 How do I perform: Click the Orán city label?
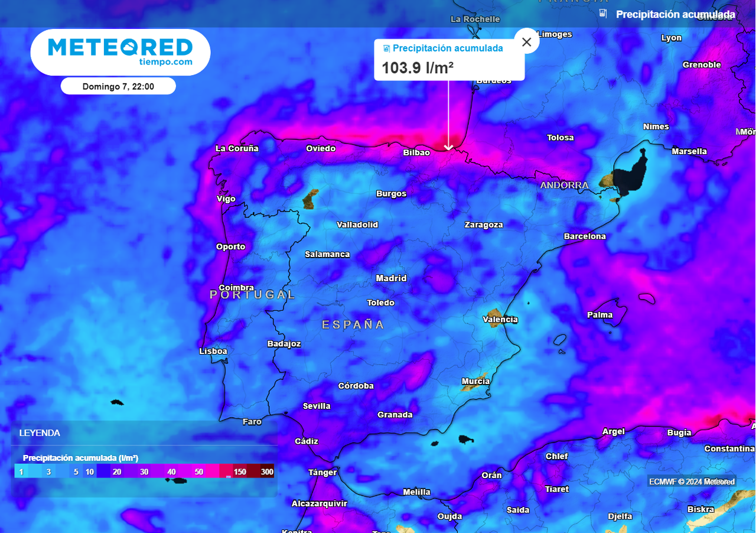491,475
